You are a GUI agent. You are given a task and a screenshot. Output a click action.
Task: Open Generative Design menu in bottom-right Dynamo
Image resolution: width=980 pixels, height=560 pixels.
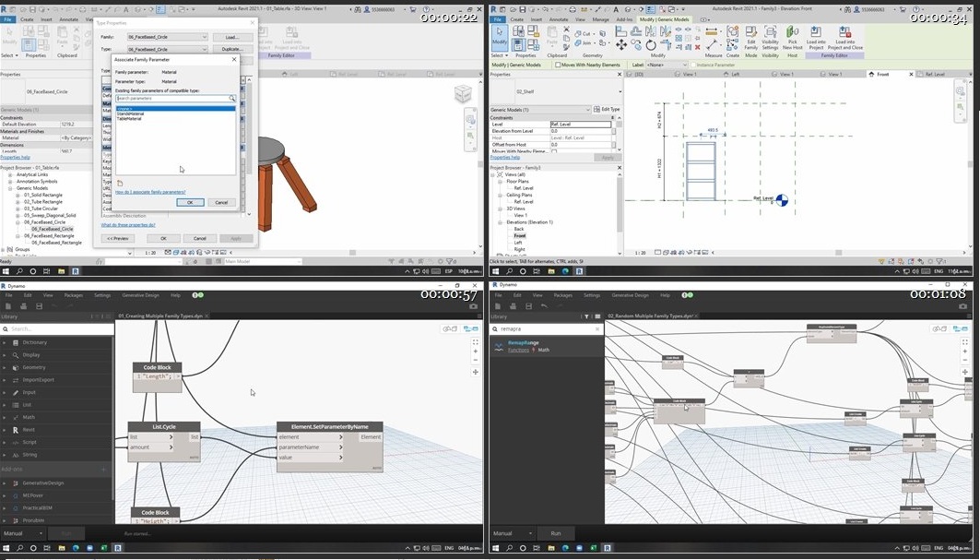click(630, 294)
